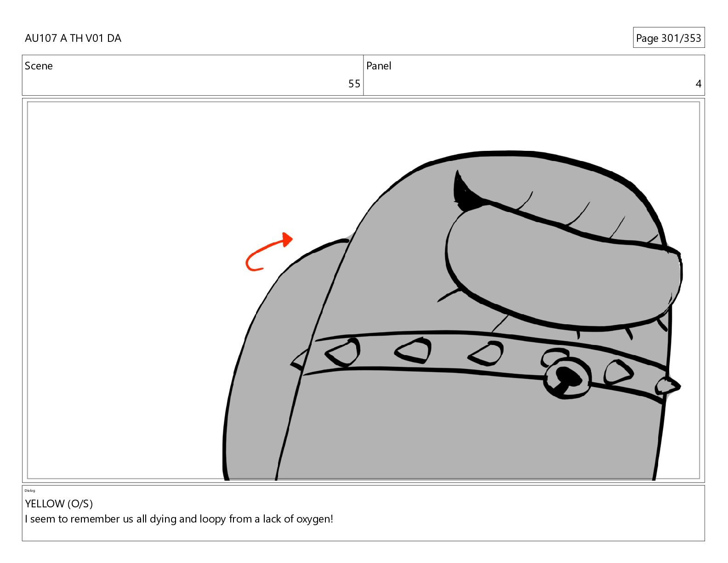Click the document title AU107 A TH V01 DA
The height and width of the screenshot is (563, 728).
point(73,38)
